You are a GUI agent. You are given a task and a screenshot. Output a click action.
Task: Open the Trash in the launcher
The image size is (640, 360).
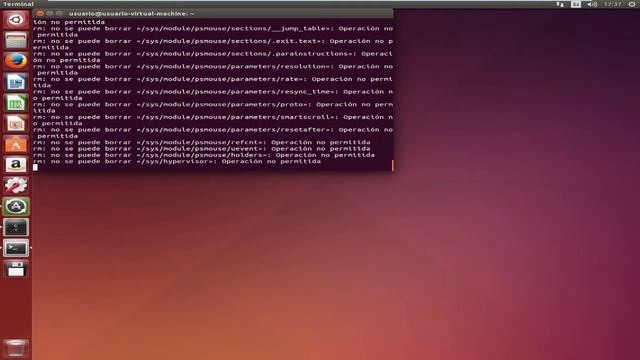coord(16,348)
